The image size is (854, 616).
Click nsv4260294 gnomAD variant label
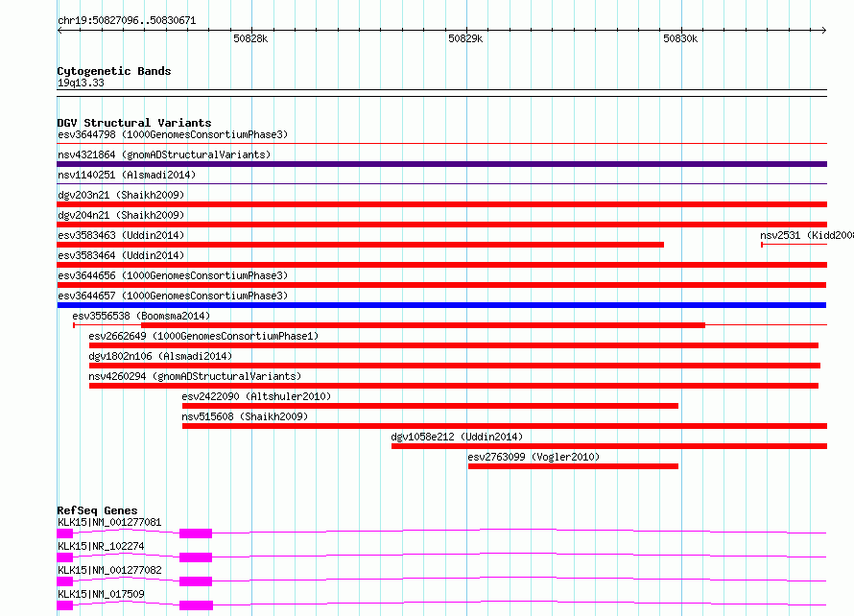[x=195, y=376]
